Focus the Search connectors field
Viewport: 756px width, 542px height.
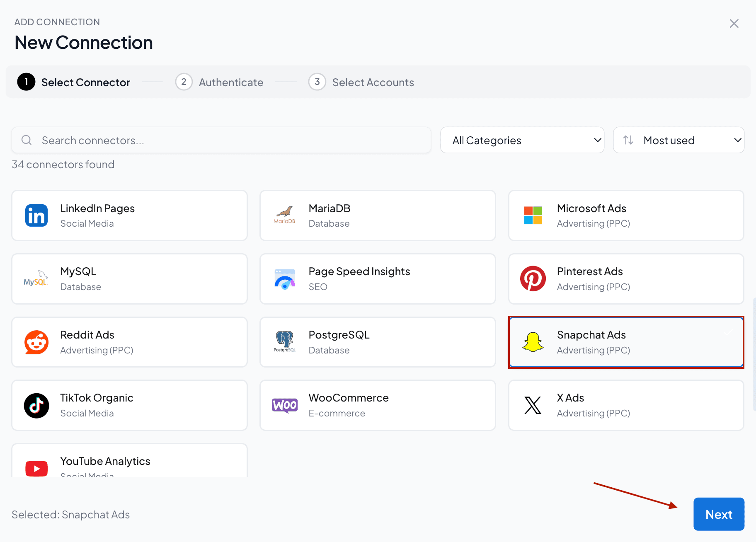point(221,140)
